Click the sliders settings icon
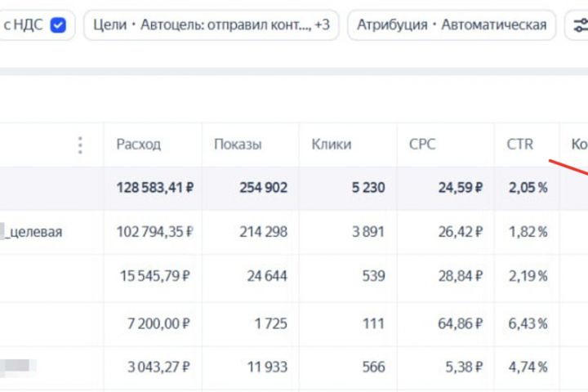Screen dimensions: 588x392 click(580, 24)
